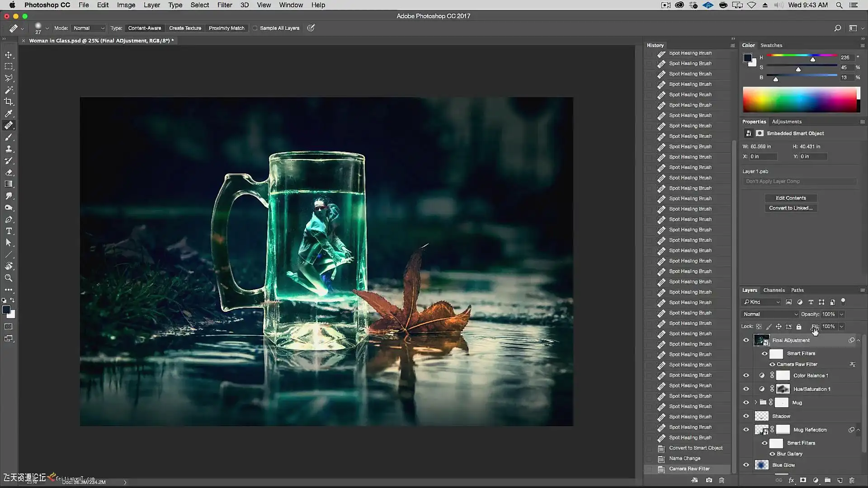868x488 pixels.
Task: Select the Move tool
Action: 9,55
